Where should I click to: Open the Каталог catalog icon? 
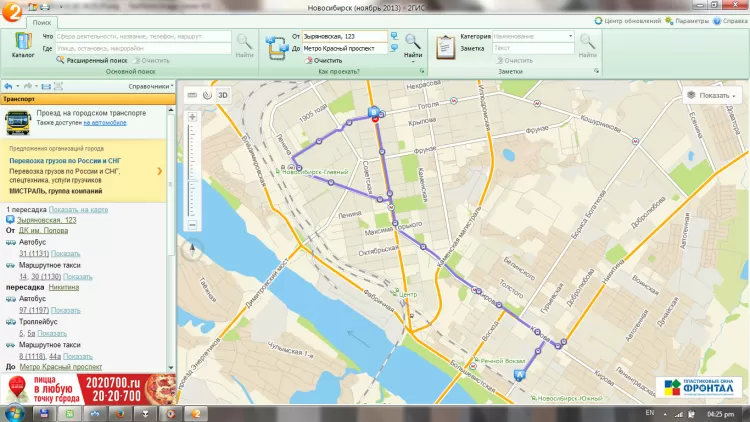click(x=22, y=45)
